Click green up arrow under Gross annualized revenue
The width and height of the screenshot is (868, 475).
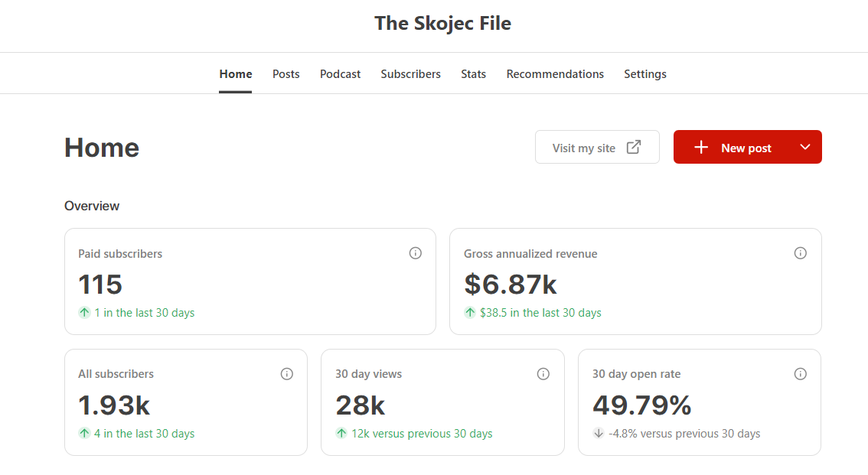pos(470,312)
